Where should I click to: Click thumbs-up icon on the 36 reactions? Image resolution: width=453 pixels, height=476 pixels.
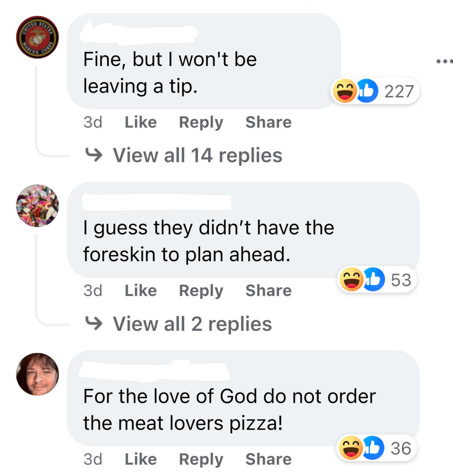373,448
